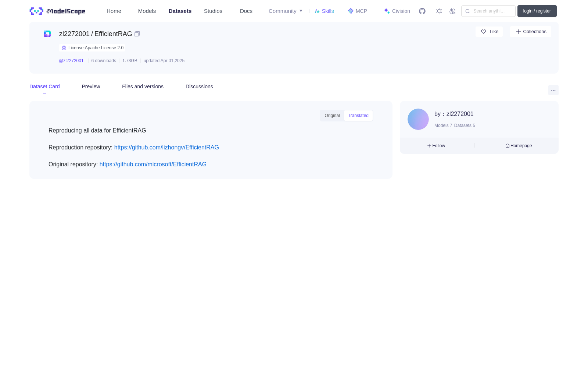Visit the author's Homepage
This screenshot has height=368, width=588.
[x=519, y=146]
